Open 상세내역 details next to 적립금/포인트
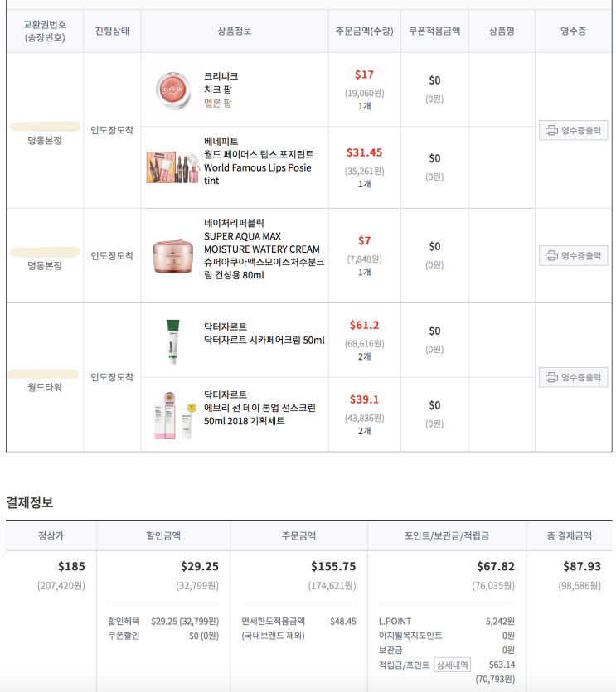Image resolution: width=616 pixels, height=692 pixels. click(x=452, y=665)
